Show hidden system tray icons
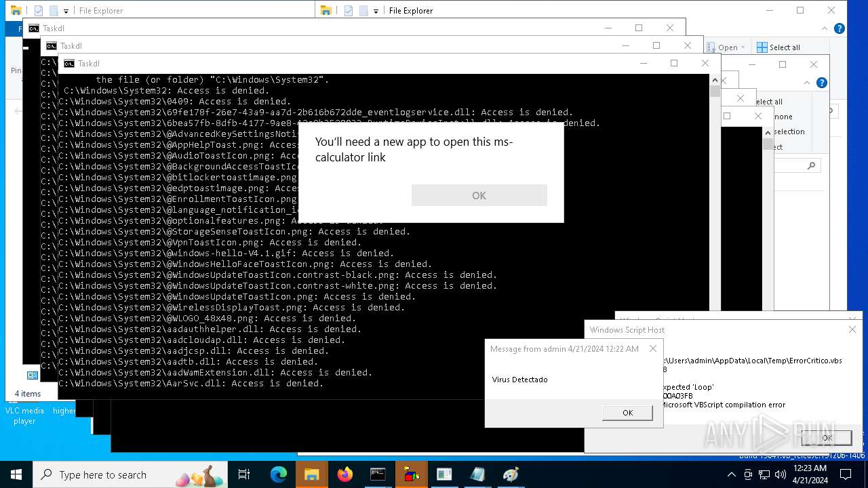Screen dimensions: 868x488 point(731,474)
